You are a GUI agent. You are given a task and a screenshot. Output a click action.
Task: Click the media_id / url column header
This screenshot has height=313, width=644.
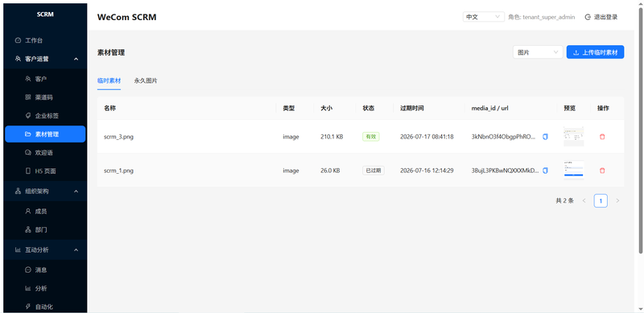coord(490,109)
